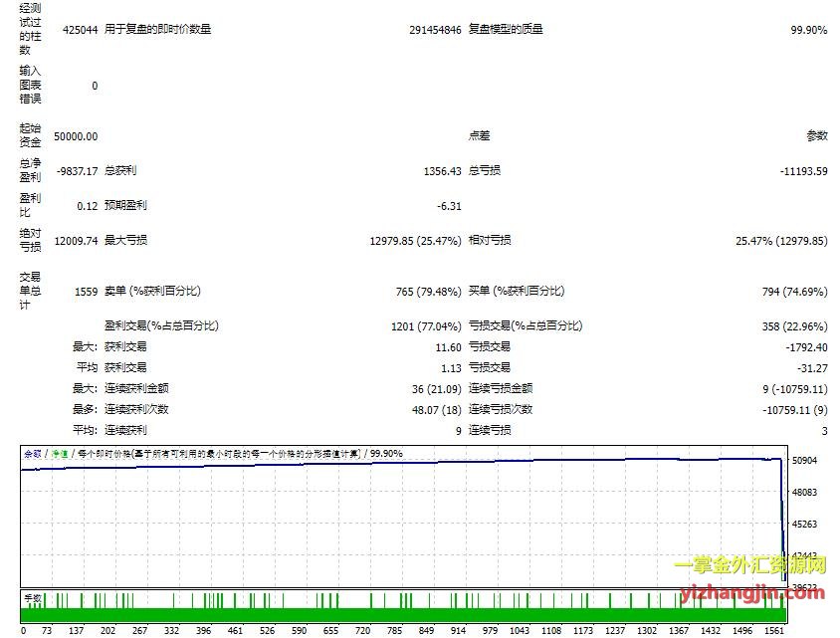Screen dimensions: 840x638
Task: Select the 总获利 label
Action: click(x=120, y=171)
